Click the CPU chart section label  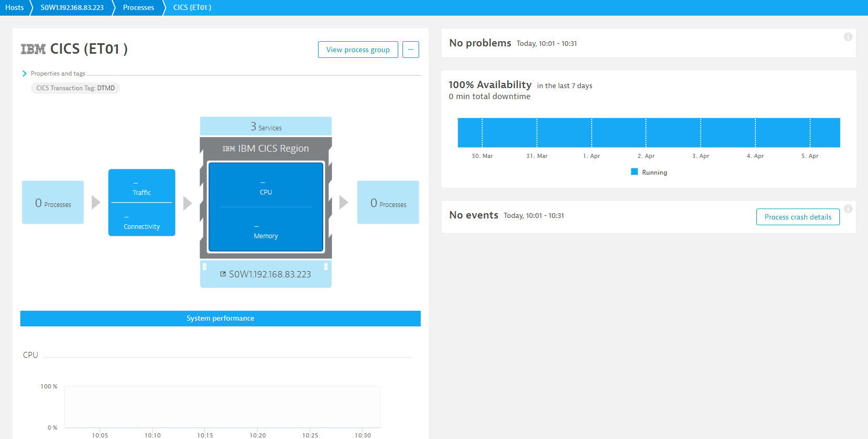30,355
